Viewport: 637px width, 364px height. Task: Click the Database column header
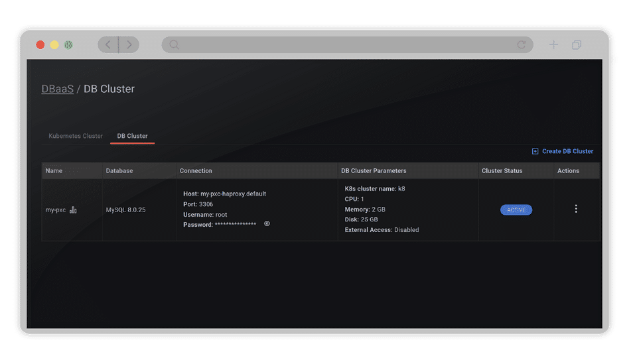[x=119, y=171]
